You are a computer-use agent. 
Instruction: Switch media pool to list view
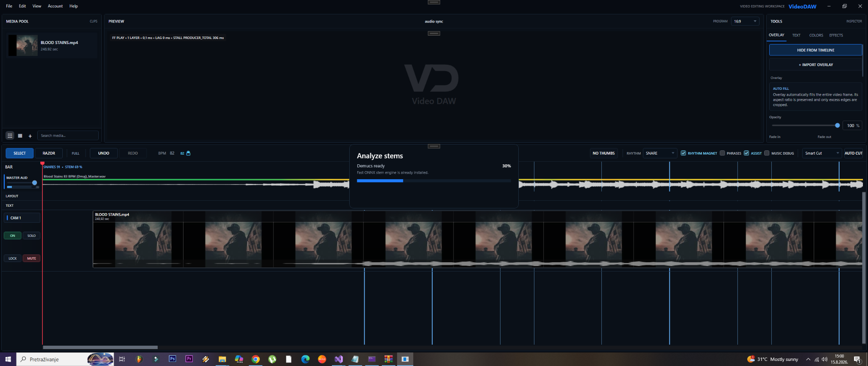(10, 136)
